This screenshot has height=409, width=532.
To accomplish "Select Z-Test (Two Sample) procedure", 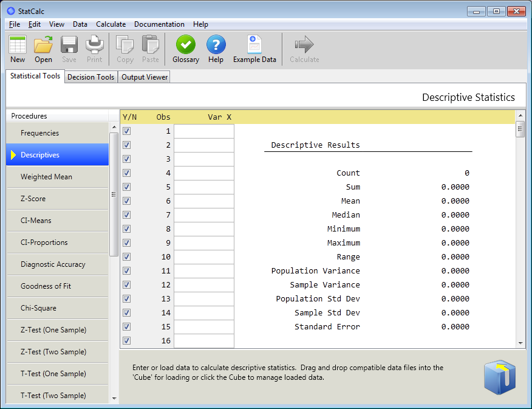I will pyautogui.click(x=57, y=352).
